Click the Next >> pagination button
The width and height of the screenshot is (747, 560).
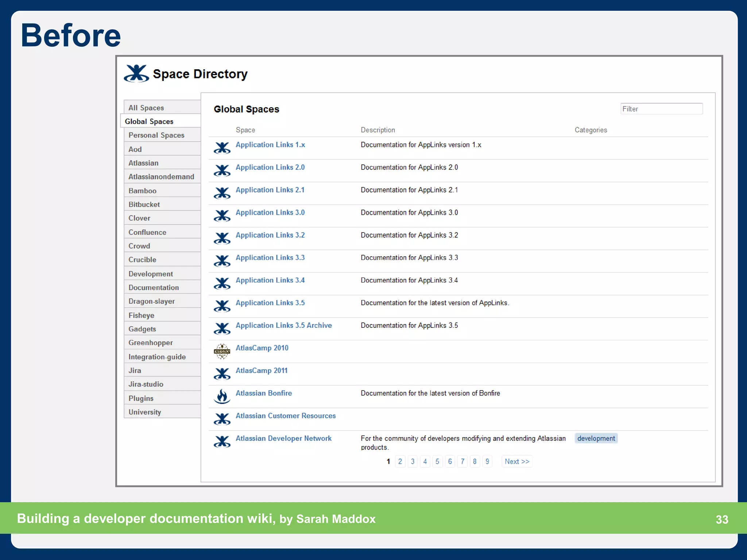tap(517, 462)
